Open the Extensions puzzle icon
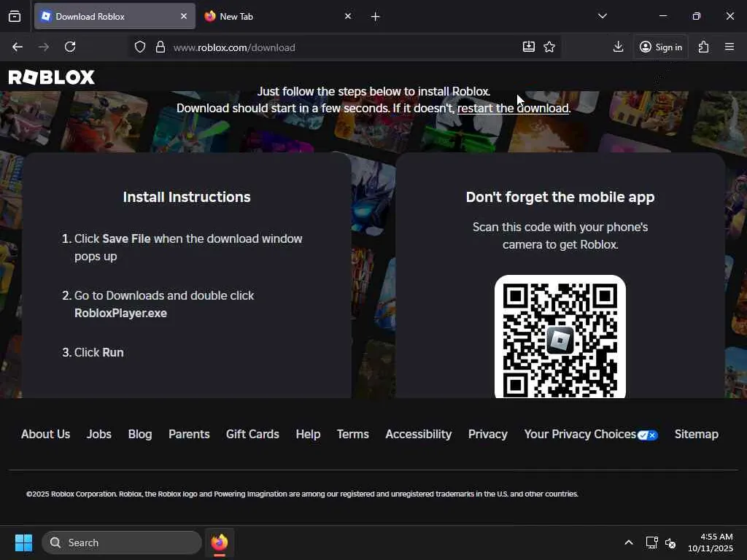Screen dimensions: 747x560 coord(704,47)
